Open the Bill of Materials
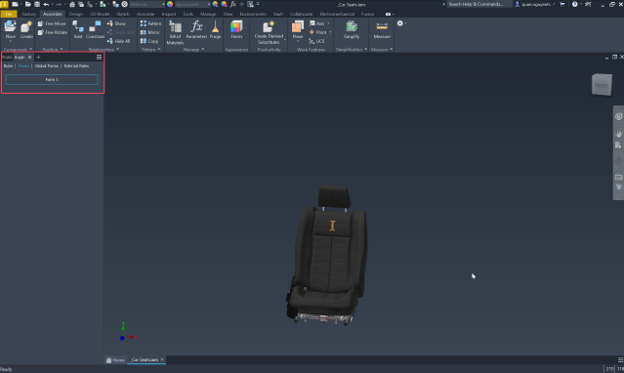The width and height of the screenshot is (624, 373). tap(175, 32)
